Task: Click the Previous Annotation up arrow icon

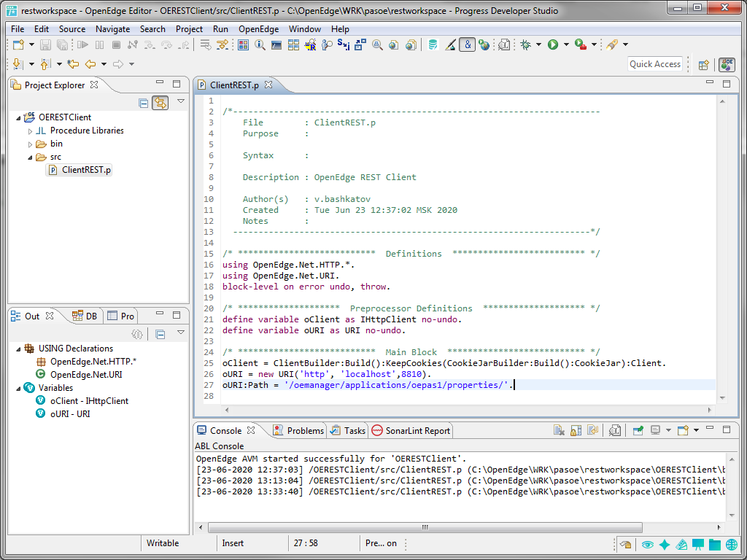Action: point(46,64)
